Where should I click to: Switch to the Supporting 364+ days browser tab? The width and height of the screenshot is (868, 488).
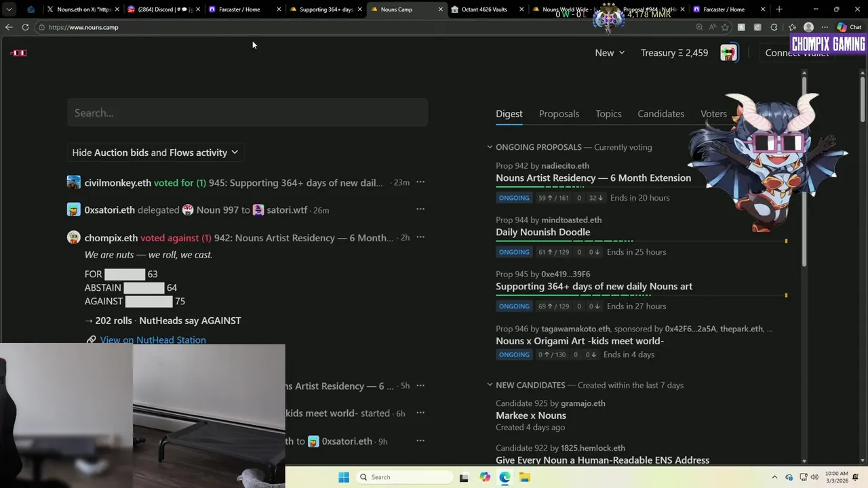click(325, 9)
